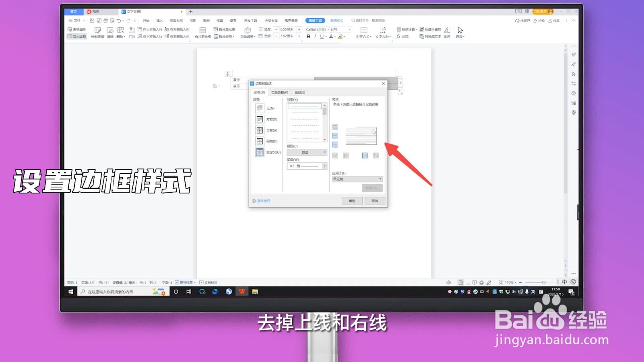Increase row height with plus button

click(x=299, y=30)
